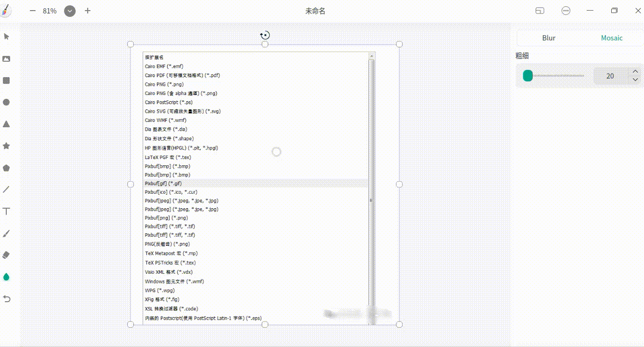The image size is (644, 347).
Task: Increase thickness with the up arrow
Action: (635, 72)
